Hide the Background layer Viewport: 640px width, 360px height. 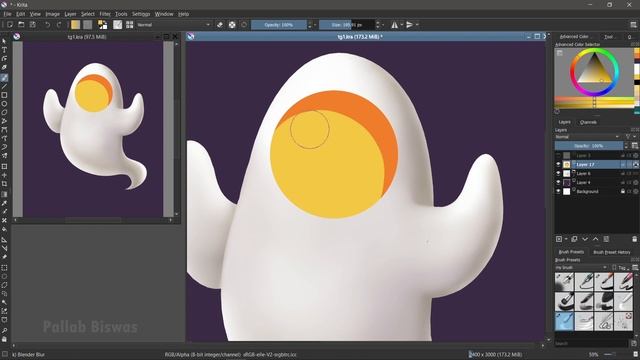pyautogui.click(x=558, y=191)
